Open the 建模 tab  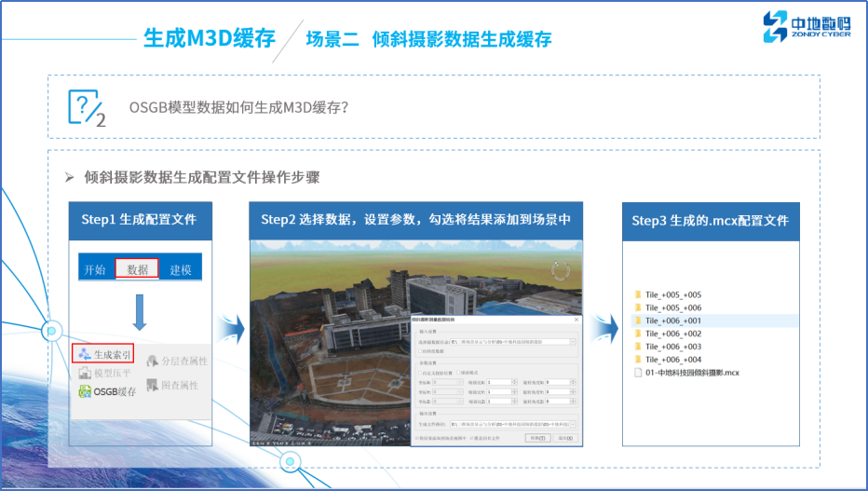[x=180, y=269]
